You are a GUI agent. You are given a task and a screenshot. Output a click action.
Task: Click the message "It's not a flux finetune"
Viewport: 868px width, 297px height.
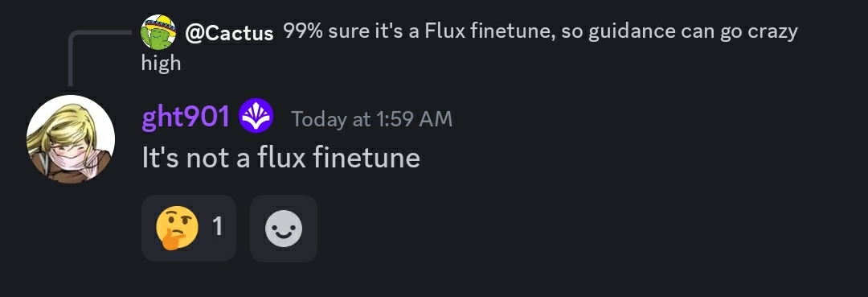[x=281, y=159]
